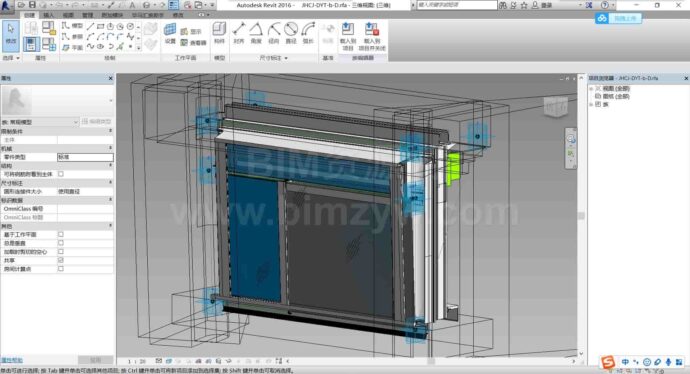Viewport: 690px width, 374px height.
Task: Enable the Room Calculation Point checkbox
Action: [x=61, y=268]
